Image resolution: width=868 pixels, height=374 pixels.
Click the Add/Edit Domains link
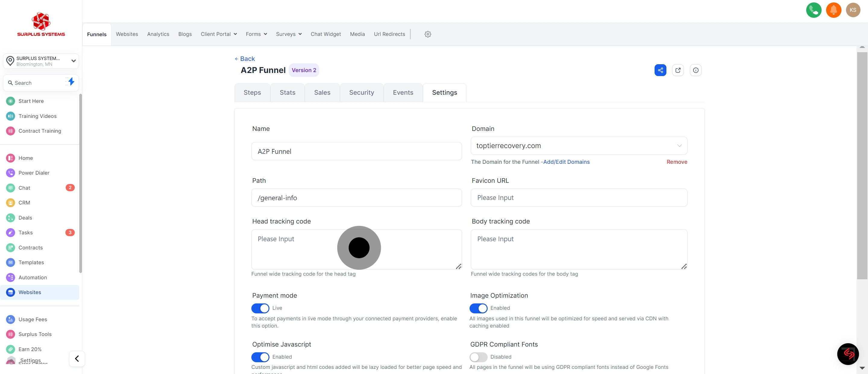(566, 162)
